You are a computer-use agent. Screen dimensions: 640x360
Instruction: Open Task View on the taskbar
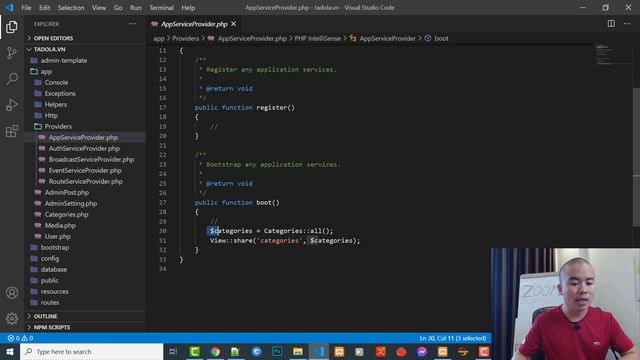tap(173, 351)
